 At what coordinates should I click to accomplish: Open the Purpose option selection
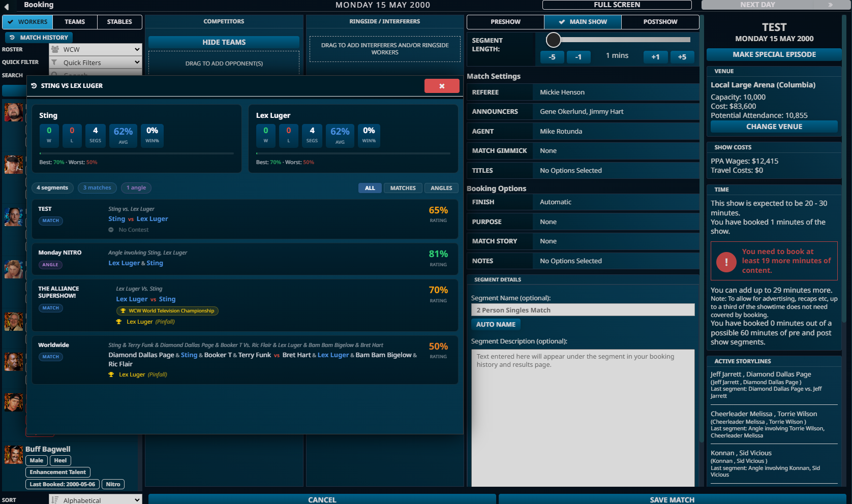(616, 222)
